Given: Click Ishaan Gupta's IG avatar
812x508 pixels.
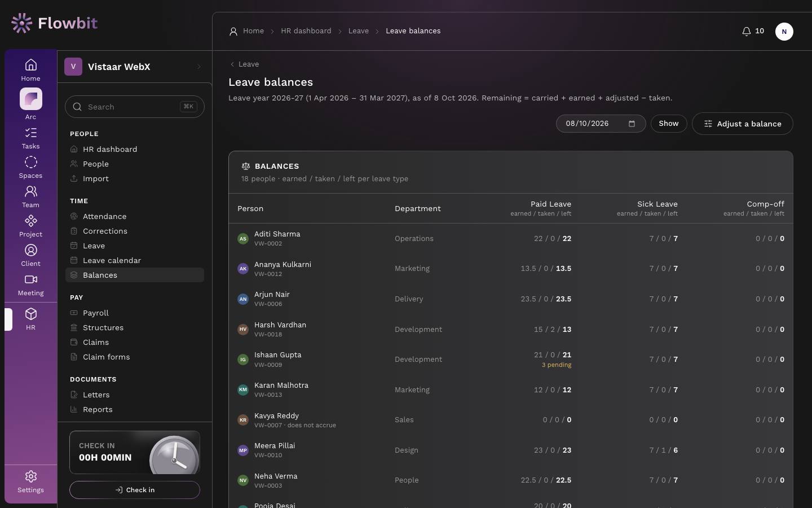Looking at the screenshot, I should tap(243, 360).
